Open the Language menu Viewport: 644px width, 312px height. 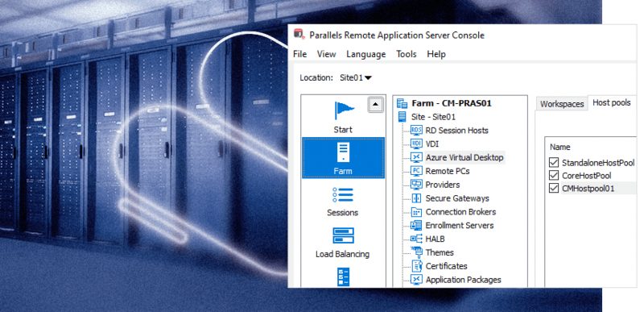click(366, 54)
